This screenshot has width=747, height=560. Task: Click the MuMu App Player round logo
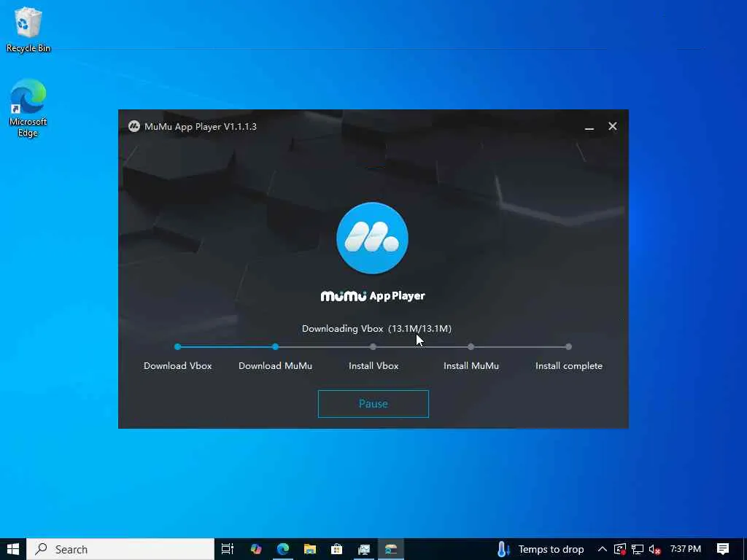(x=372, y=238)
